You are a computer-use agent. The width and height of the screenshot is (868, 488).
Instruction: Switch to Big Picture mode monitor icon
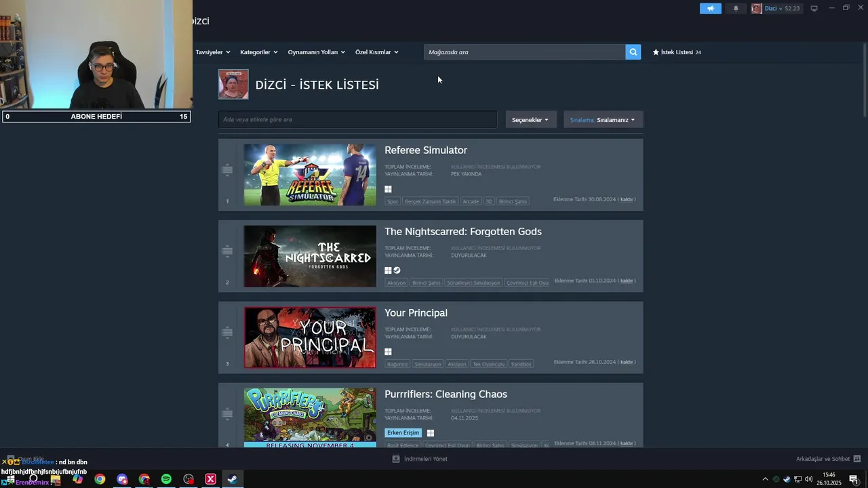tap(814, 9)
